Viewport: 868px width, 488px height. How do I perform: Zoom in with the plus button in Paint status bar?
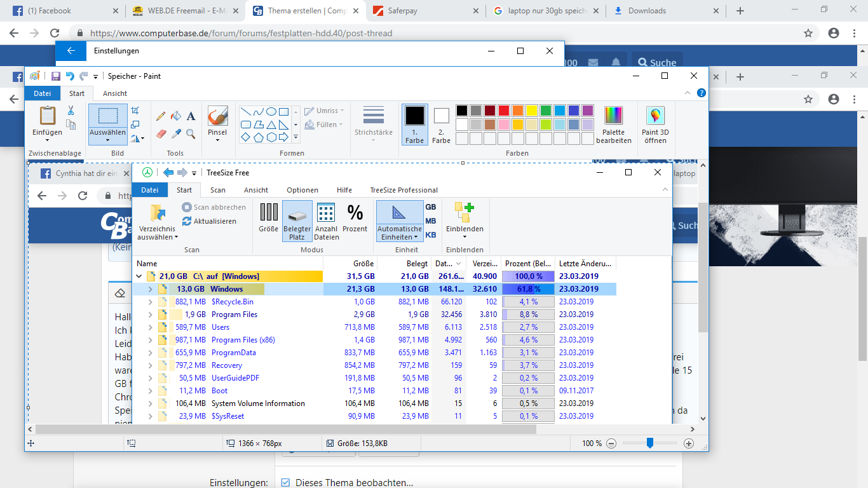coord(689,444)
